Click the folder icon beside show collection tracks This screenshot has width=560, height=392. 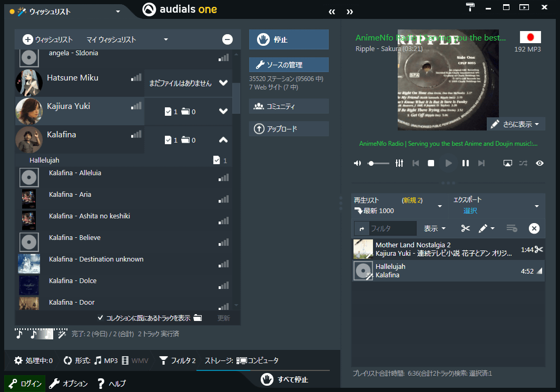click(x=198, y=317)
